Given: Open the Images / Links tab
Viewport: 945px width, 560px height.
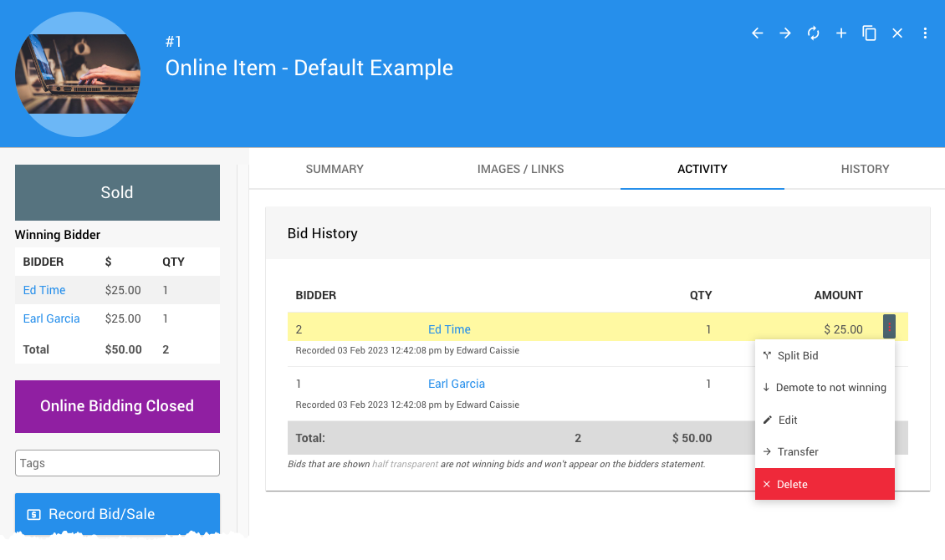Looking at the screenshot, I should pyautogui.click(x=520, y=169).
